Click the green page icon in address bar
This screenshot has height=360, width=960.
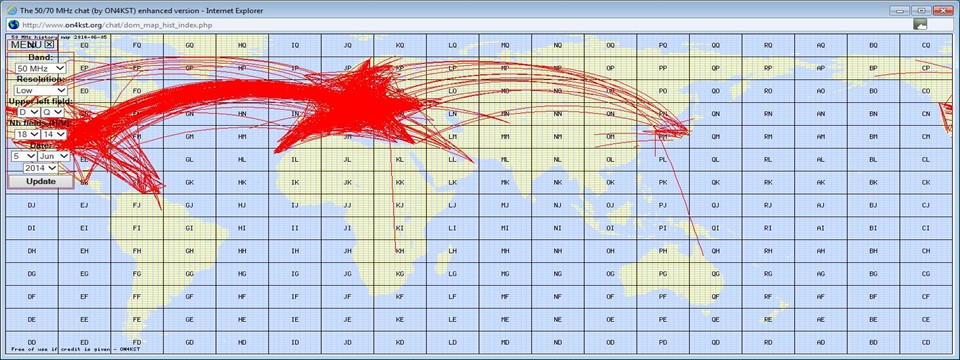920,24
